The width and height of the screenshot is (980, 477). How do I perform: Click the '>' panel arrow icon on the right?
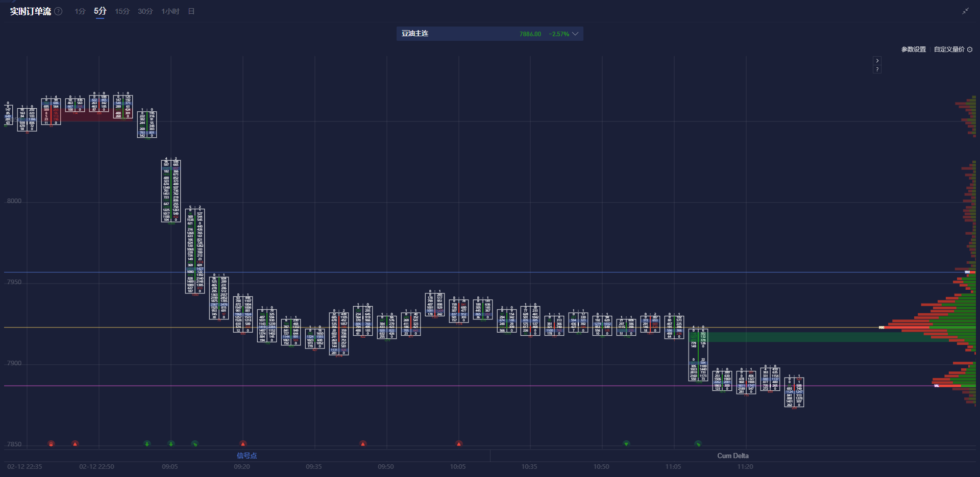(877, 60)
